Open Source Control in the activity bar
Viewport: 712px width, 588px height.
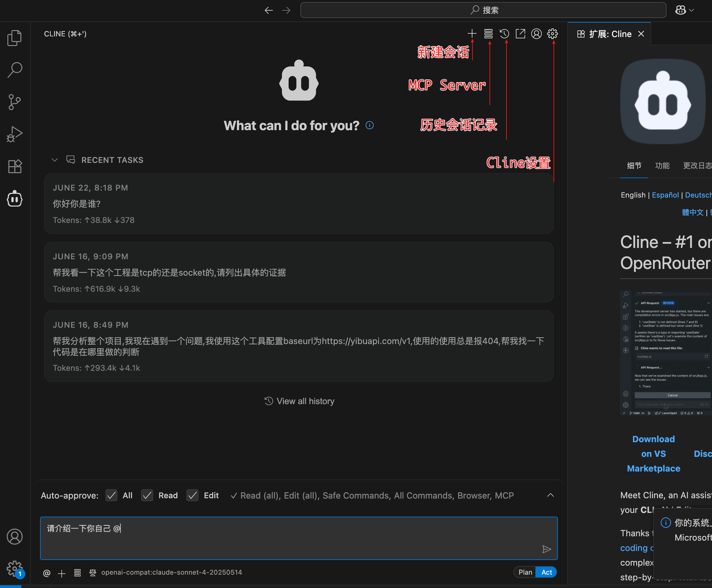pyautogui.click(x=14, y=101)
